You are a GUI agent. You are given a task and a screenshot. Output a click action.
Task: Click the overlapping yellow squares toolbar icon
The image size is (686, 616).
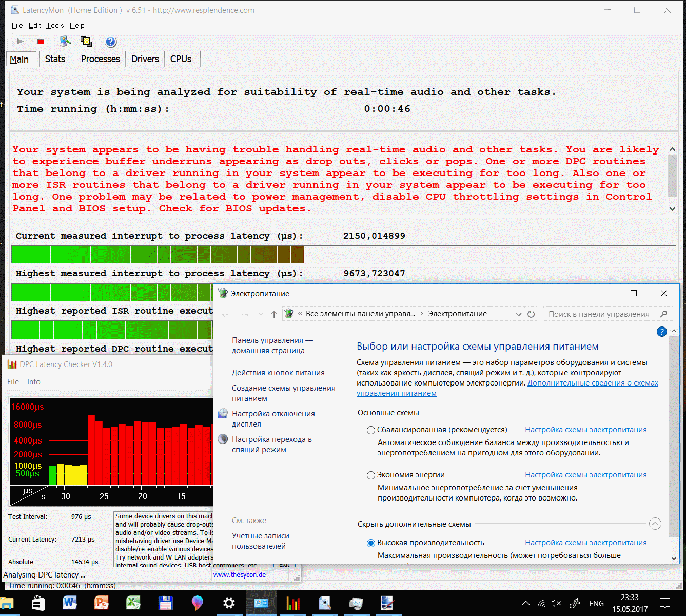point(86,42)
